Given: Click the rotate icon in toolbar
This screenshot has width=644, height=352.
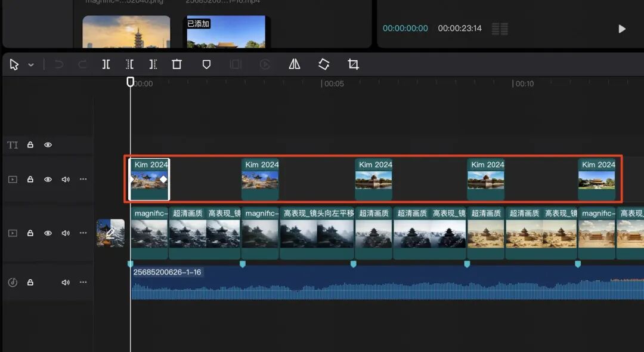Looking at the screenshot, I should pyautogui.click(x=324, y=64).
